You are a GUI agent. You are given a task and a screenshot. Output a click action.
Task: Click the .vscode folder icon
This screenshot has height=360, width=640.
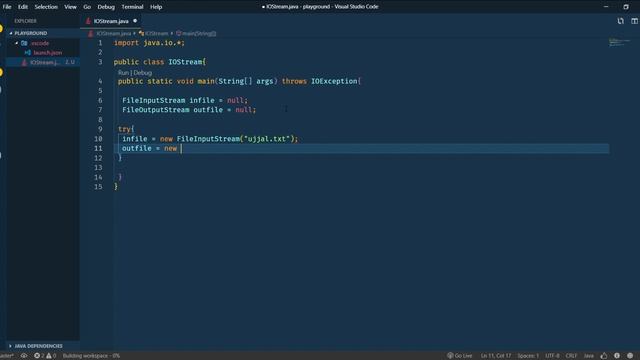pos(24,43)
